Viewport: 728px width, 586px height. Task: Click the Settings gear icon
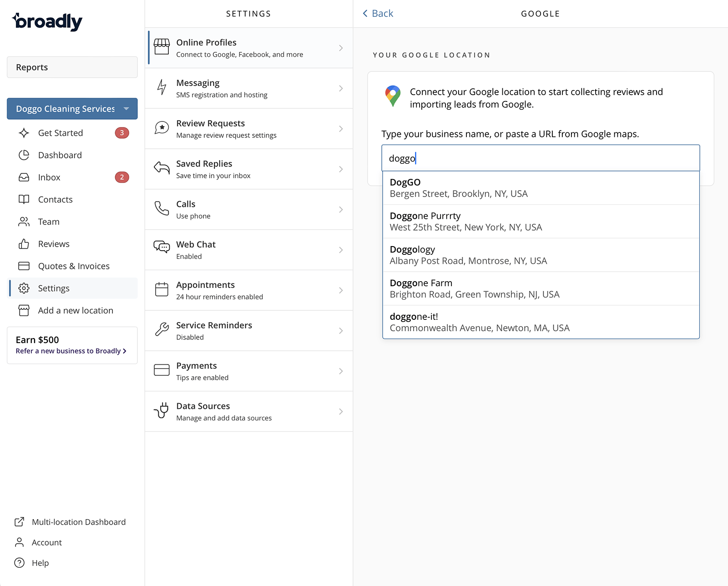pos(24,288)
